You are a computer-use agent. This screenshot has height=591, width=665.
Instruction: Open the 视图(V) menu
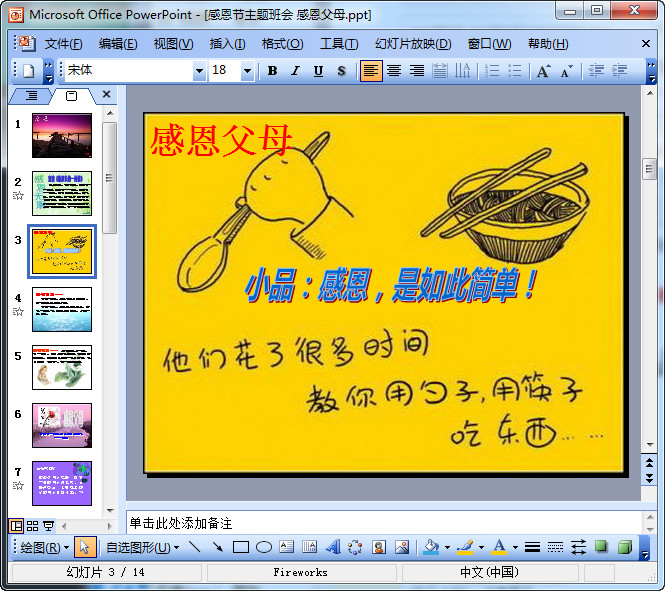[x=173, y=44]
